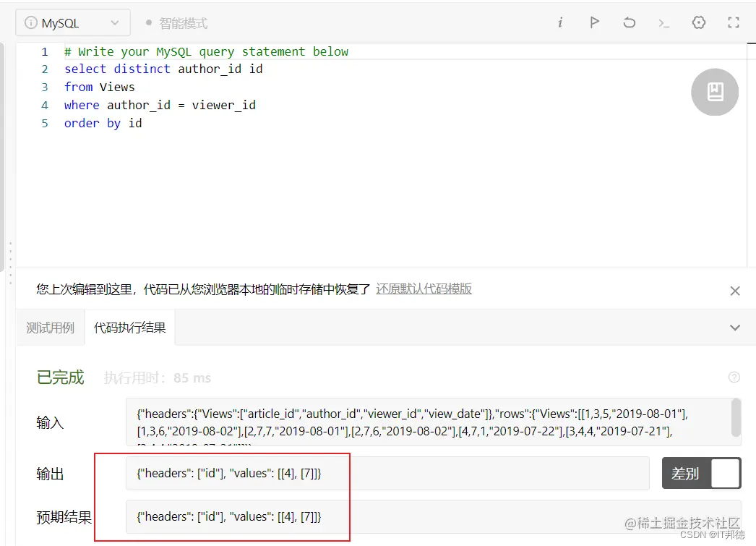Click code line 'order by id'

tap(103, 123)
